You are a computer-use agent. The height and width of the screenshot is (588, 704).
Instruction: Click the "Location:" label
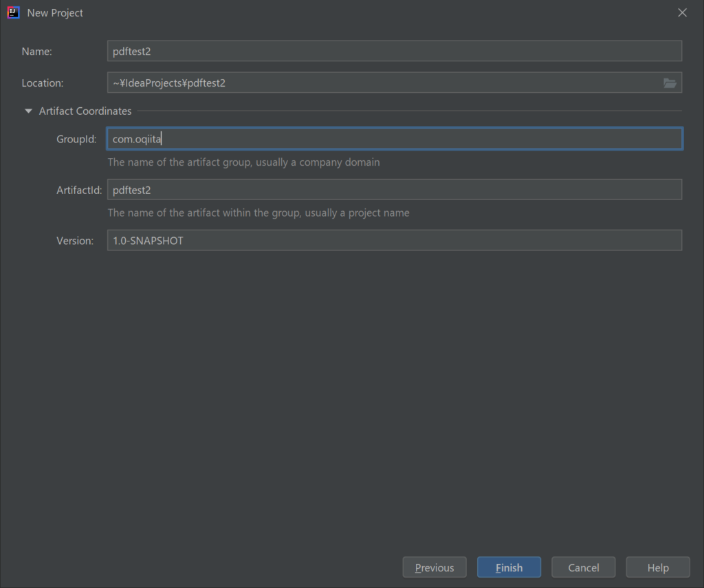[x=43, y=83]
